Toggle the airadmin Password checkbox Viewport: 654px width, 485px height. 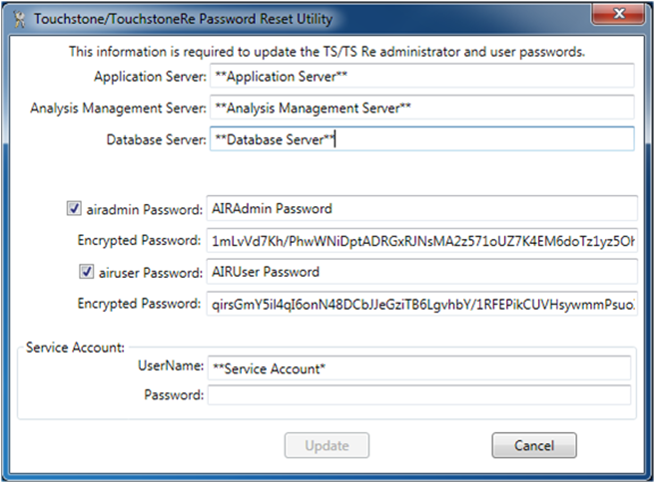pyautogui.click(x=74, y=208)
